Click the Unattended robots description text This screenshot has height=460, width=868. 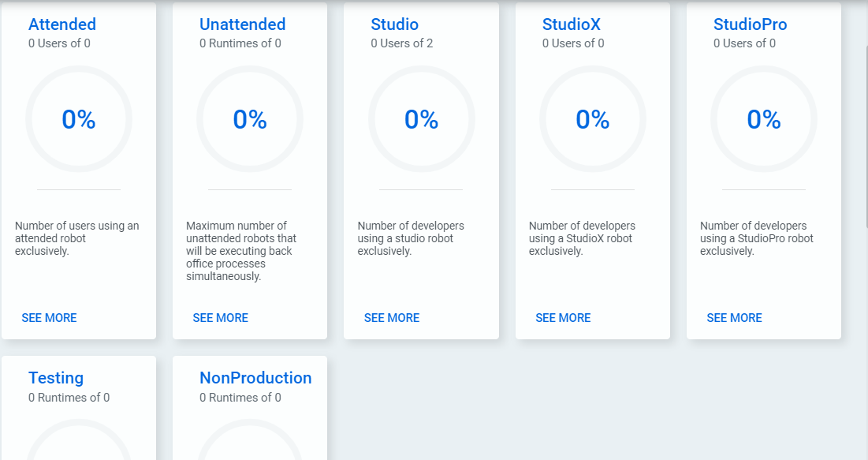tap(241, 251)
